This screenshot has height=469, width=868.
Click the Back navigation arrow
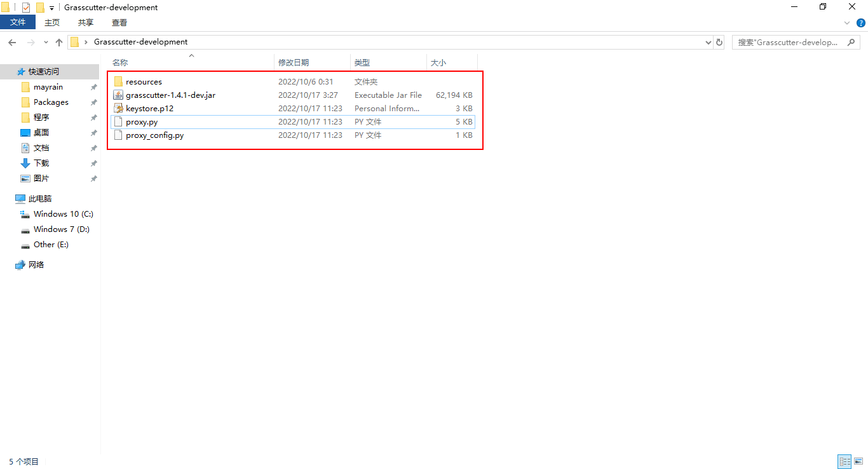pos(12,42)
